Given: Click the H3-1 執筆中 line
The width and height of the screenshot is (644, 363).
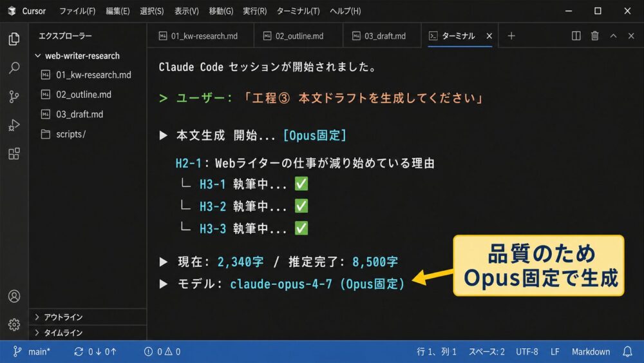Looking at the screenshot, I should pos(245,184).
